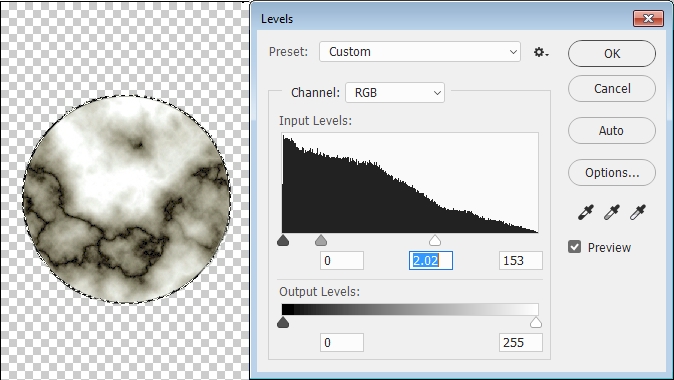Click the input midtone gray slider handle
674x380 pixels.
coord(321,240)
